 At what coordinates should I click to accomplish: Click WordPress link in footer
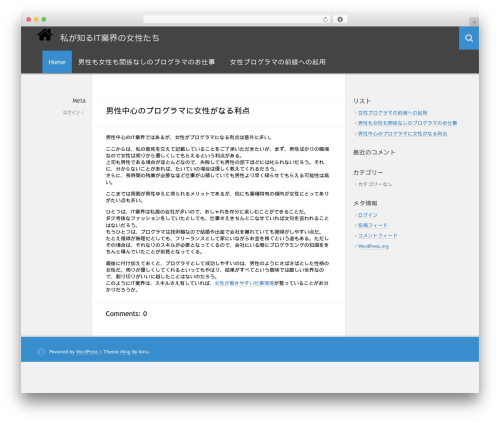(87, 352)
